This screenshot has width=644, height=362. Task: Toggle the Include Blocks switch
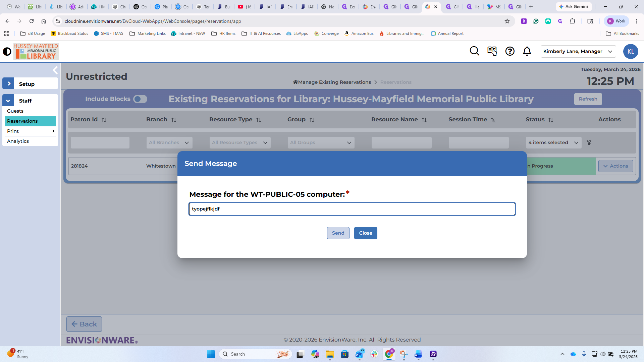(x=140, y=99)
